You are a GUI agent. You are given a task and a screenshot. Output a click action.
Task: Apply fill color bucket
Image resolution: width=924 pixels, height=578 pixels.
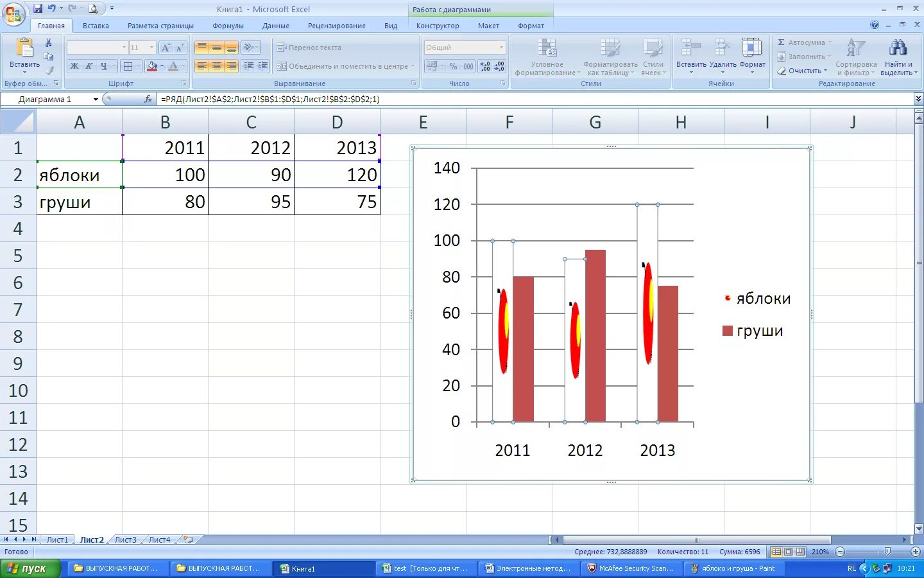152,66
